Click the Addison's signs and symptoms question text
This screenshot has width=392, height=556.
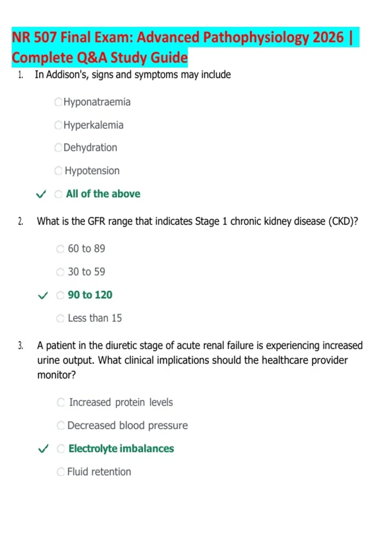pyautogui.click(x=133, y=75)
